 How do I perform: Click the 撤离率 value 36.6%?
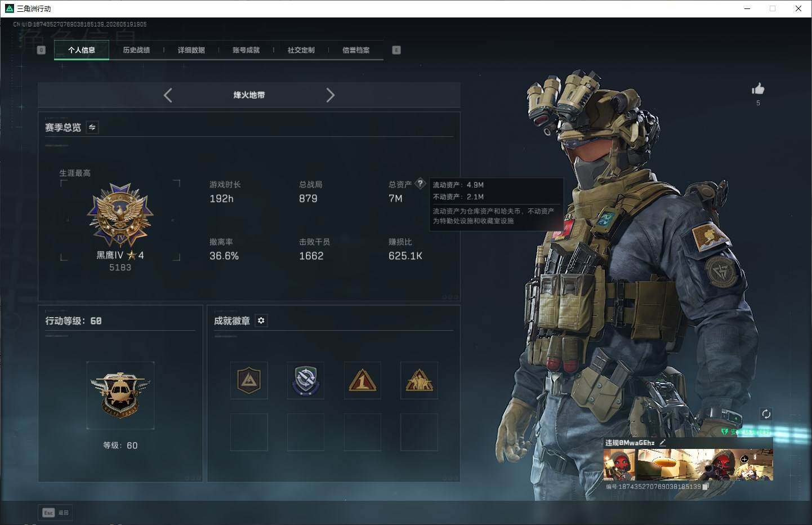tap(224, 256)
